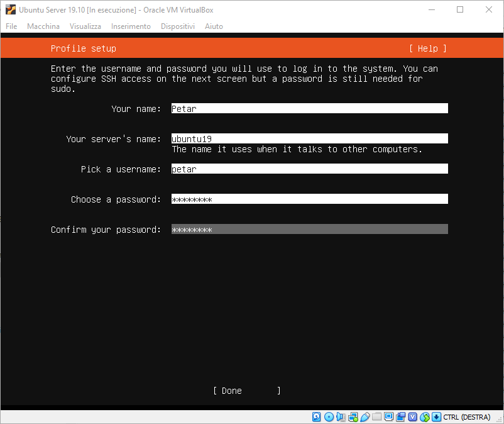504x424 pixels.
Task: Open the Dispositivi menu
Action: pos(178,26)
